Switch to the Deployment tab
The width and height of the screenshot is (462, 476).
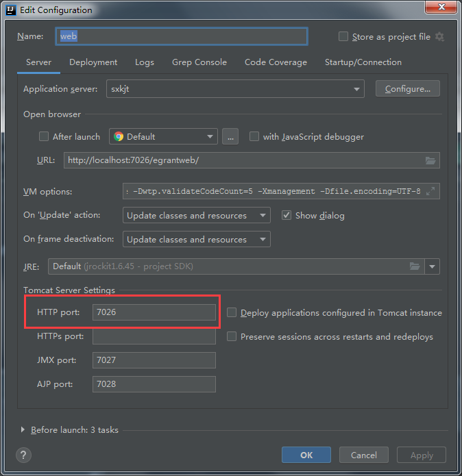click(93, 62)
